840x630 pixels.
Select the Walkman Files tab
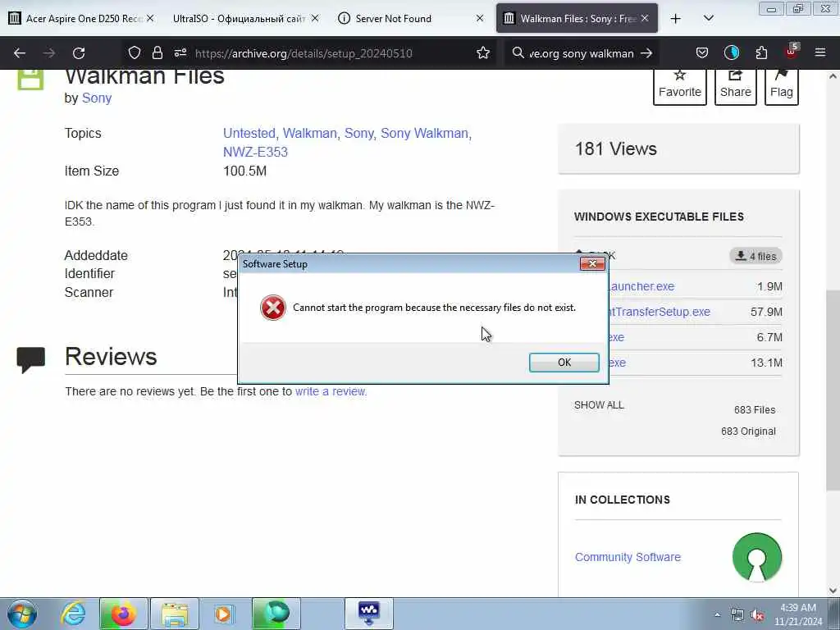[577, 19]
